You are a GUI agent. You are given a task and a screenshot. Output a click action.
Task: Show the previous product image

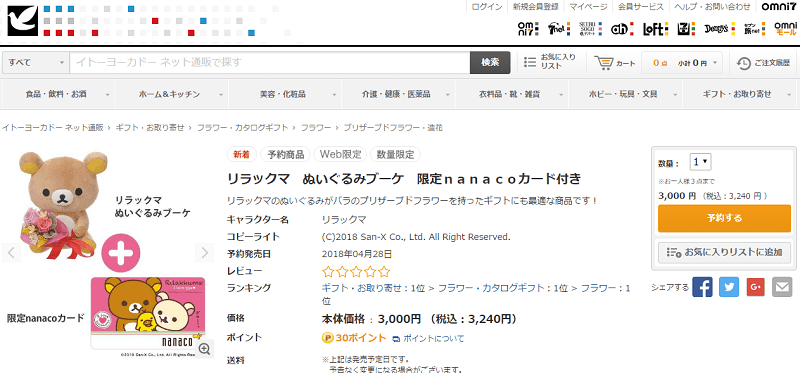pyautogui.click(x=11, y=253)
